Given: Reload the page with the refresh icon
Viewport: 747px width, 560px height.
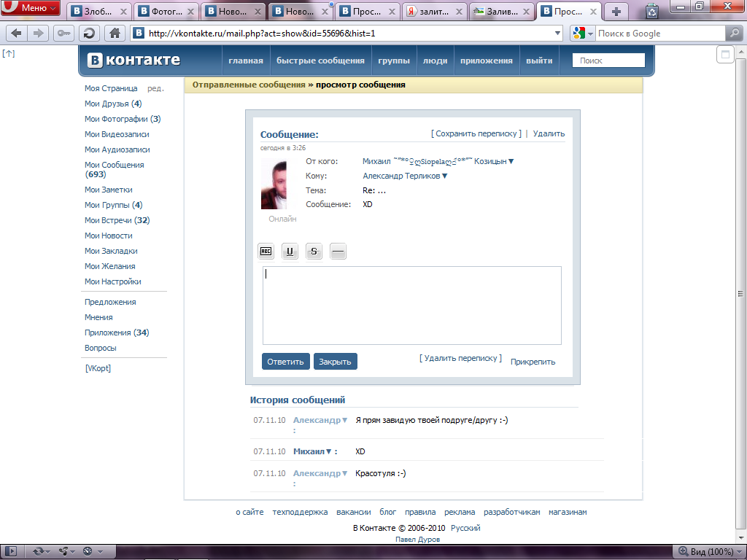Looking at the screenshot, I should pyautogui.click(x=88, y=34).
